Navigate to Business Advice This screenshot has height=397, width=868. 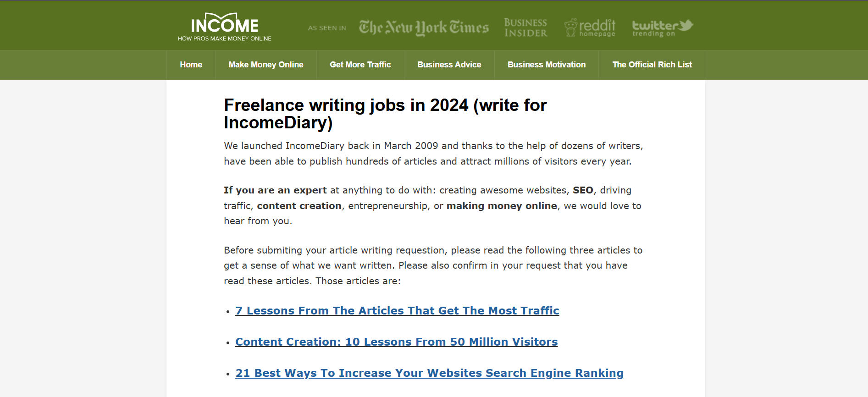[x=448, y=65]
